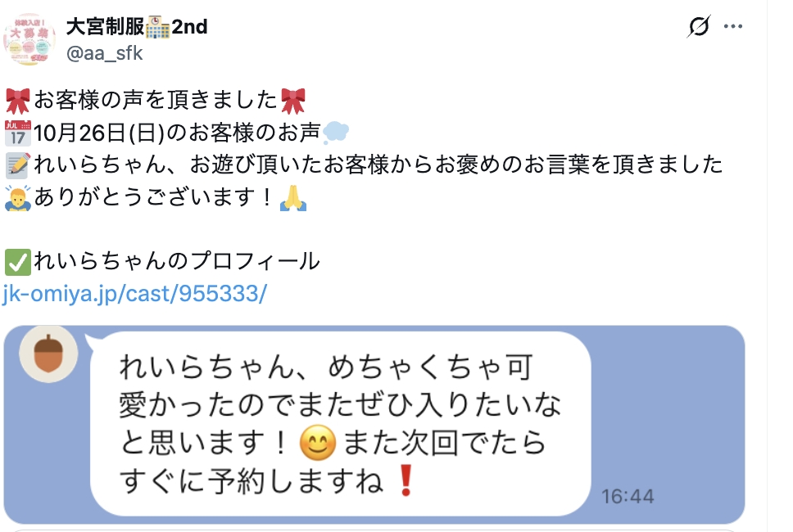Click the calendar emoji before 10月26日
The width and height of the screenshot is (793, 532).
point(18,133)
